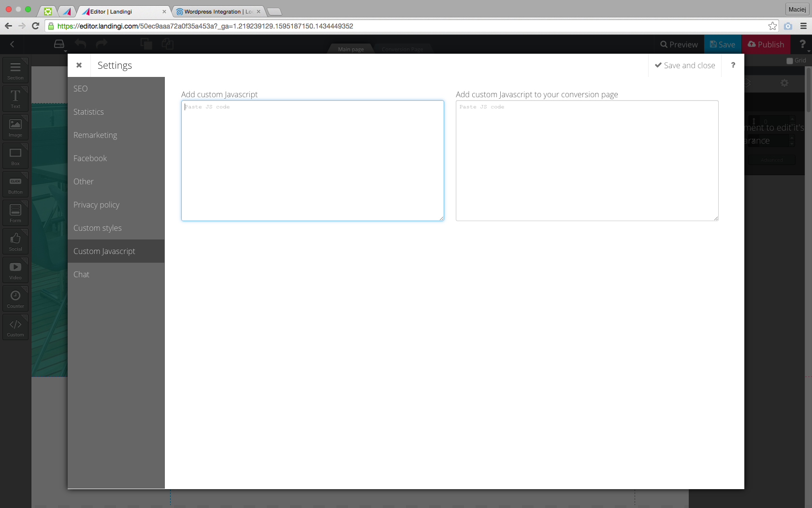Viewport: 812px width, 508px height.
Task: Switch to Main page tab
Action: click(351, 49)
